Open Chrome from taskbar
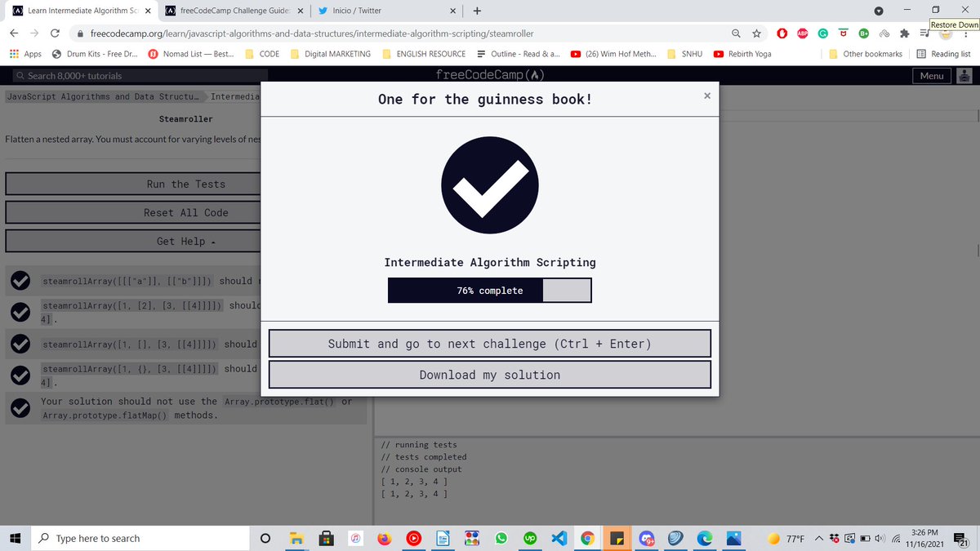980x551 pixels. [x=587, y=539]
